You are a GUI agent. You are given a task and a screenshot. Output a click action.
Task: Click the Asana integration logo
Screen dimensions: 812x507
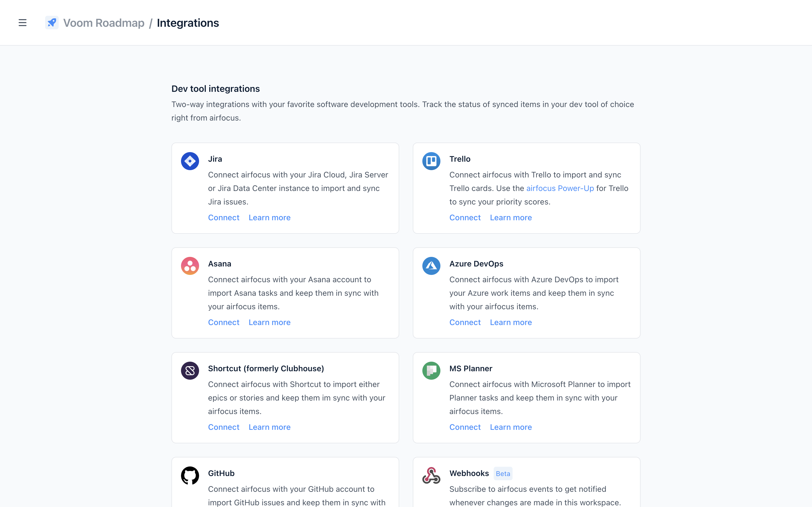190,266
